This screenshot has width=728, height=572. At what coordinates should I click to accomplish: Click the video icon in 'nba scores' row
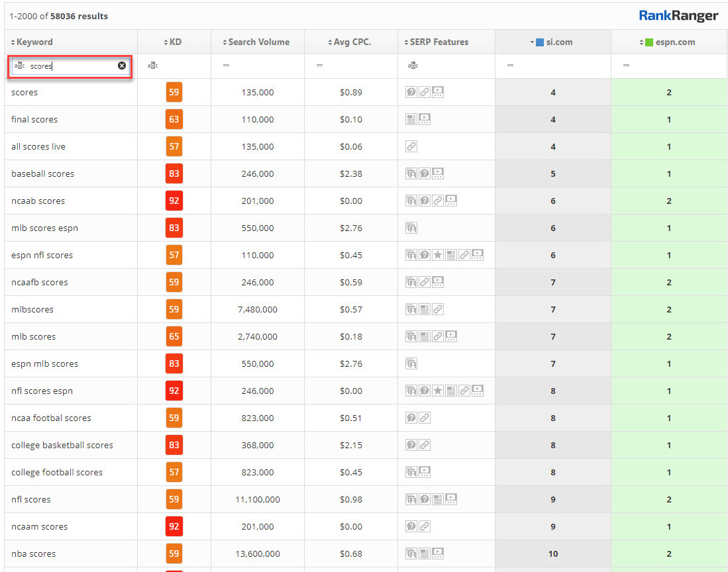438,553
